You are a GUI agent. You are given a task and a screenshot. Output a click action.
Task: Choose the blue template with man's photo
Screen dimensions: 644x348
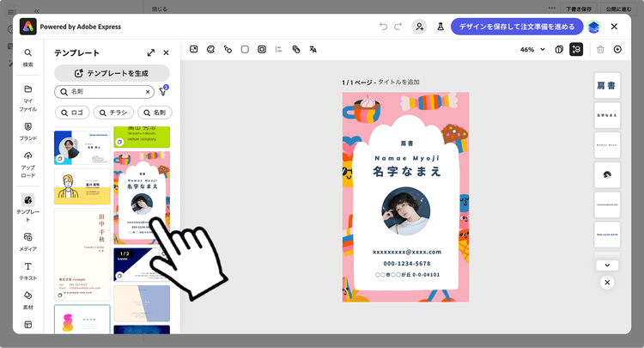tap(82, 148)
